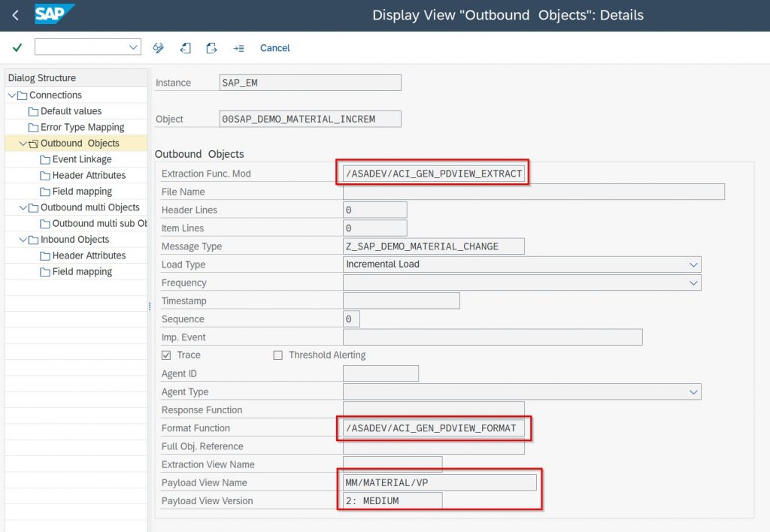
Task: Click the Outbound Objects open folder icon
Action: (x=32, y=144)
